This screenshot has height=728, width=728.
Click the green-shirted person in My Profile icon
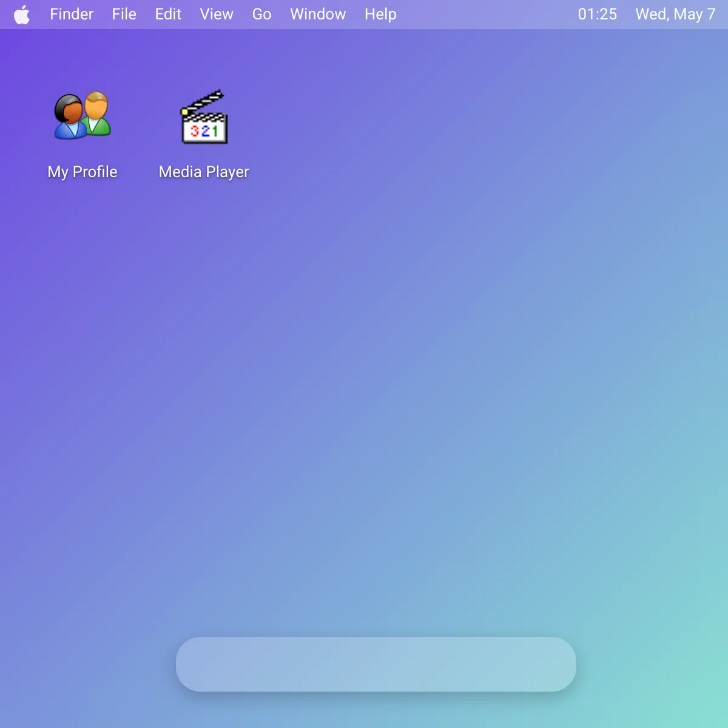point(97,115)
